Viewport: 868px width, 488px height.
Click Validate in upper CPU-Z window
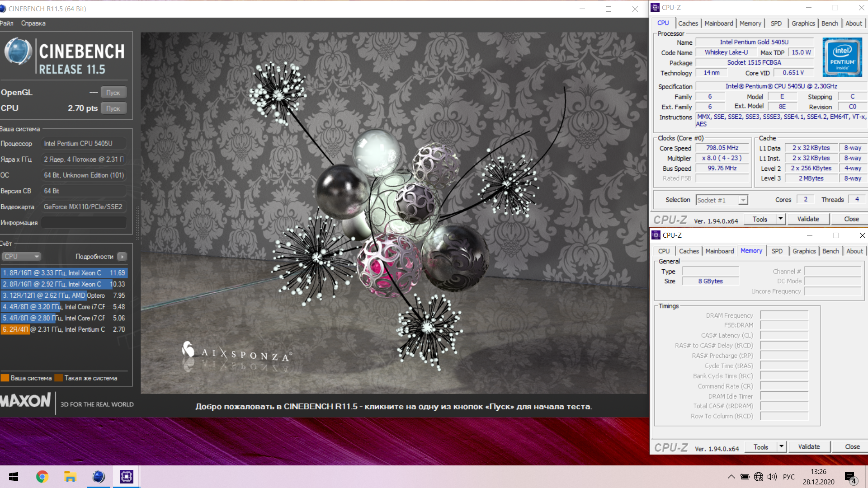click(x=808, y=219)
